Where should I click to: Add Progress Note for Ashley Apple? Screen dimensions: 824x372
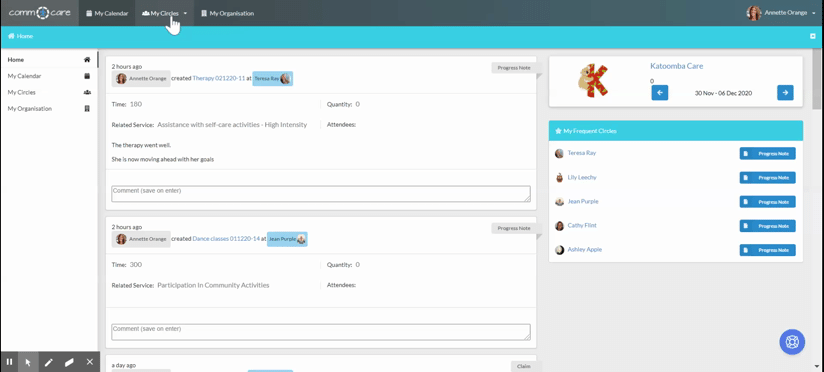(x=767, y=250)
